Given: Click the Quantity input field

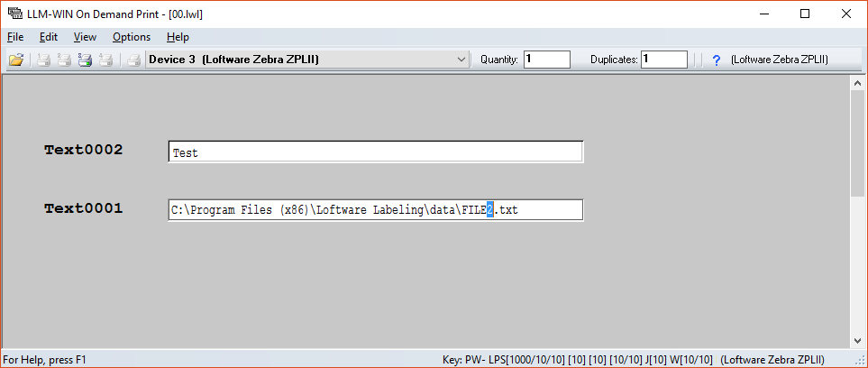Looking at the screenshot, I should (x=547, y=60).
